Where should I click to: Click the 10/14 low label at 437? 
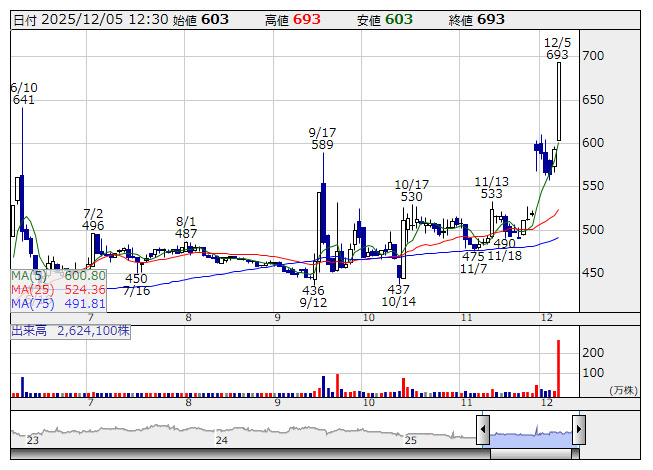[398, 295]
